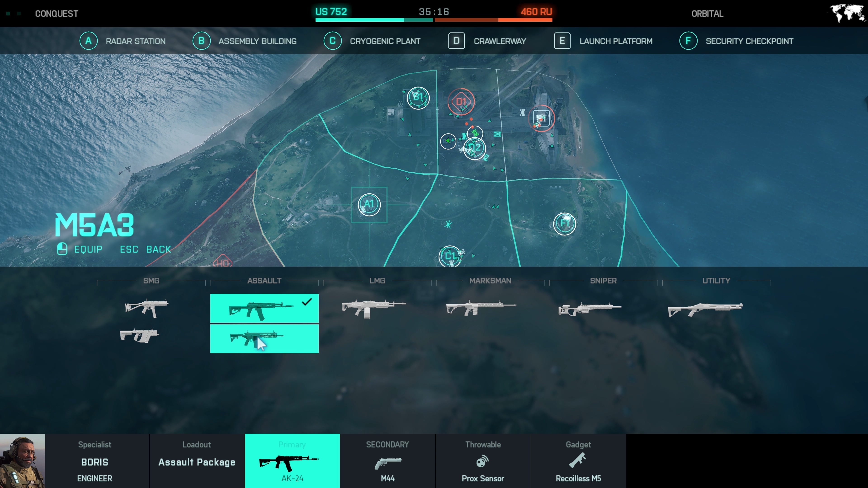The width and height of the screenshot is (868, 488).
Task: Select sector D Crawlerway
Action: coord(487,41)
